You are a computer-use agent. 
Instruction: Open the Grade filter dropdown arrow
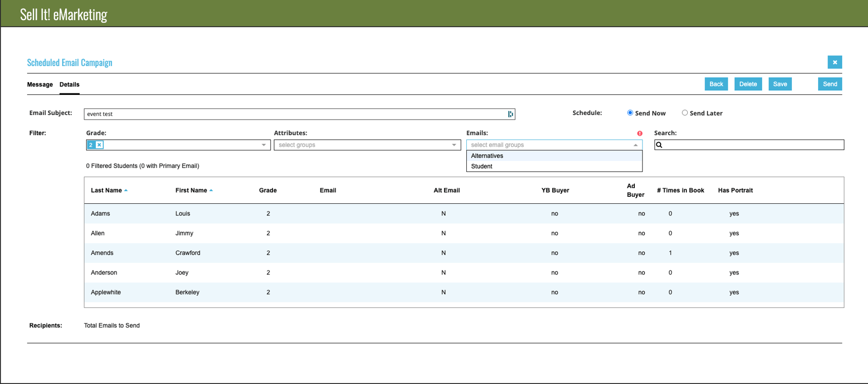click(263, 145)
